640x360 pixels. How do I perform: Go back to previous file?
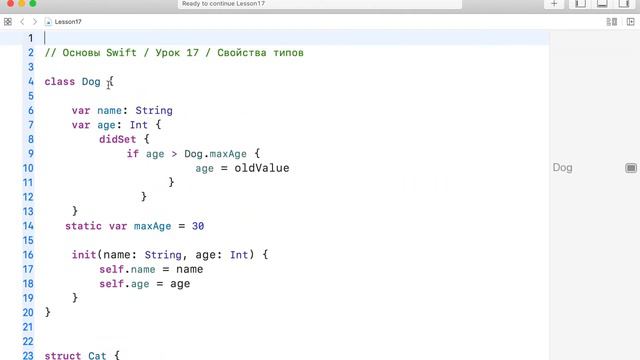coord(22,22)
